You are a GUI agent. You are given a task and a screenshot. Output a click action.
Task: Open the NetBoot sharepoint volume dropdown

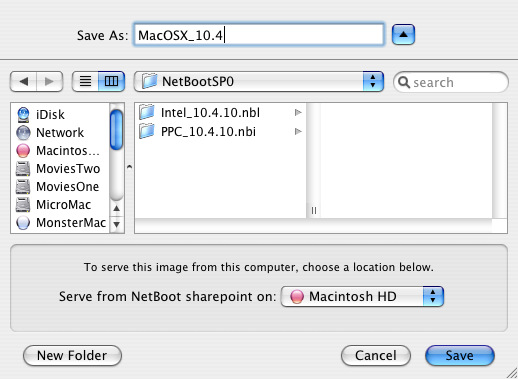362,296
